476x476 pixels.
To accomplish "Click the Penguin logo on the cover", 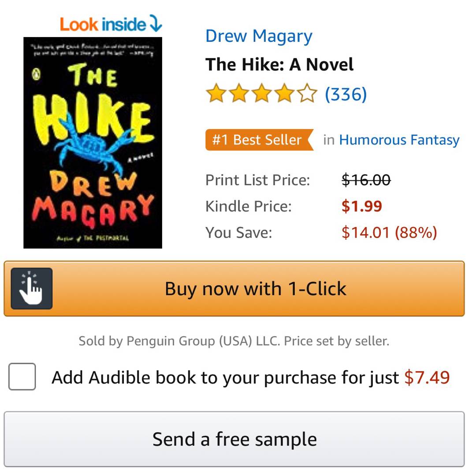I will [37, 74].
